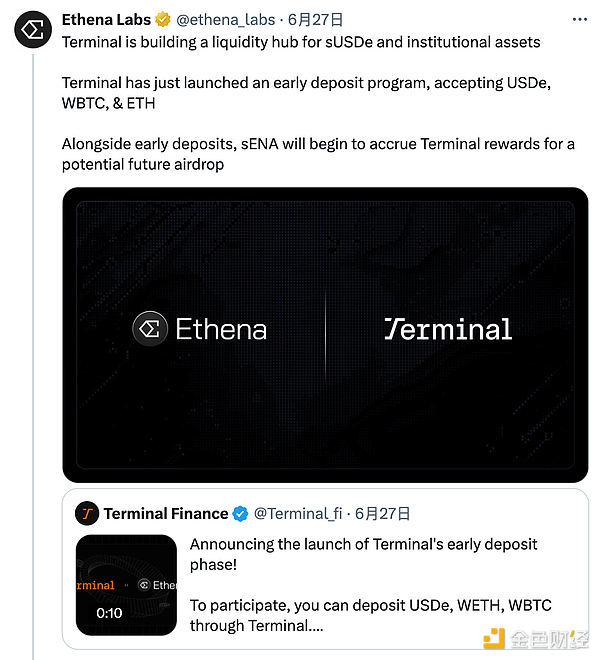Click the Ethena Labs profile avatar
This screenshot has width=600, height=660.
pos(32,30)
